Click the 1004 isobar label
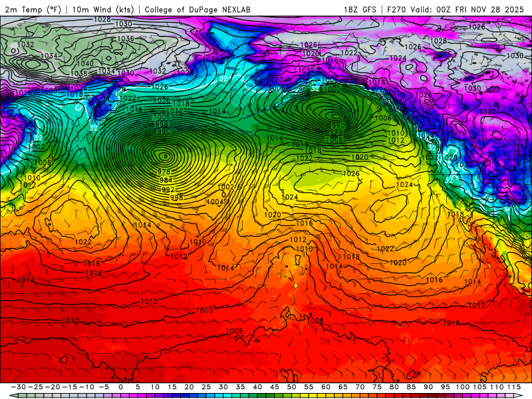The width and height of the screenshot is (532, 399). pos(215,202)
